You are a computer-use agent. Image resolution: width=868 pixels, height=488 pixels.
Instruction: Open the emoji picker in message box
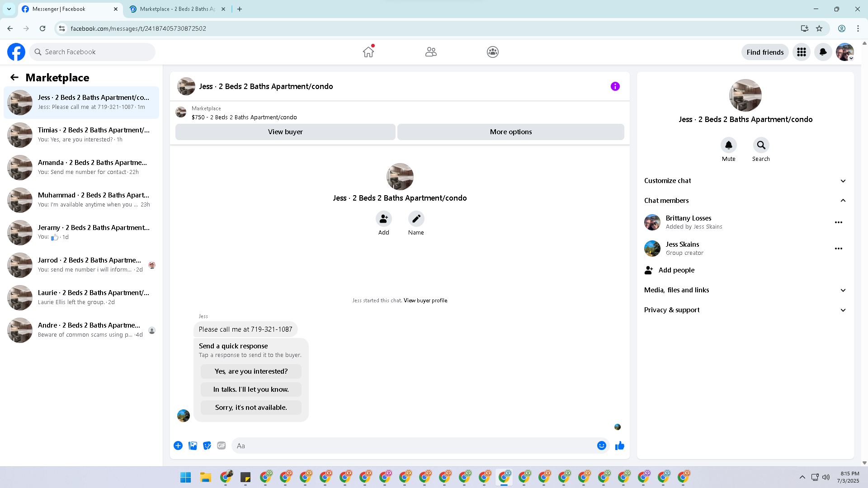coord(601,446)
